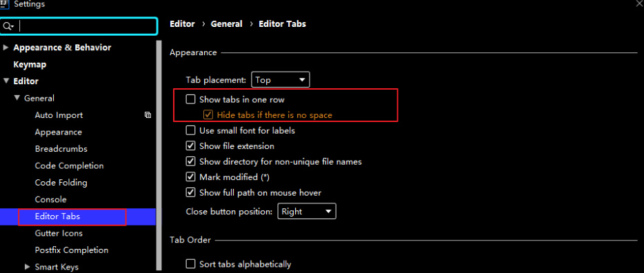Click the search magnifier icon in settings search
The image size is (644, 273).
8,26
